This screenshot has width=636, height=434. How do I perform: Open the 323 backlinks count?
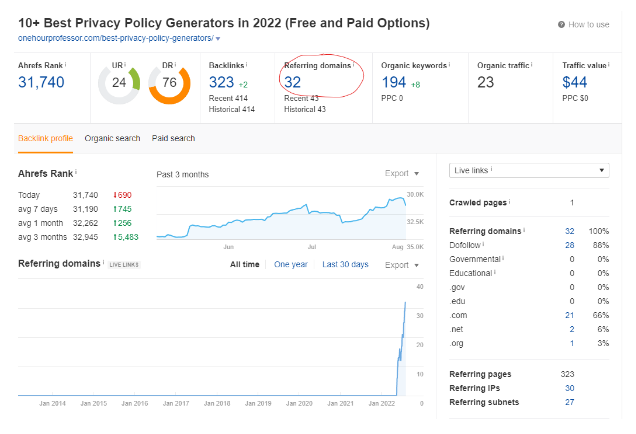(x=221, y=82)
